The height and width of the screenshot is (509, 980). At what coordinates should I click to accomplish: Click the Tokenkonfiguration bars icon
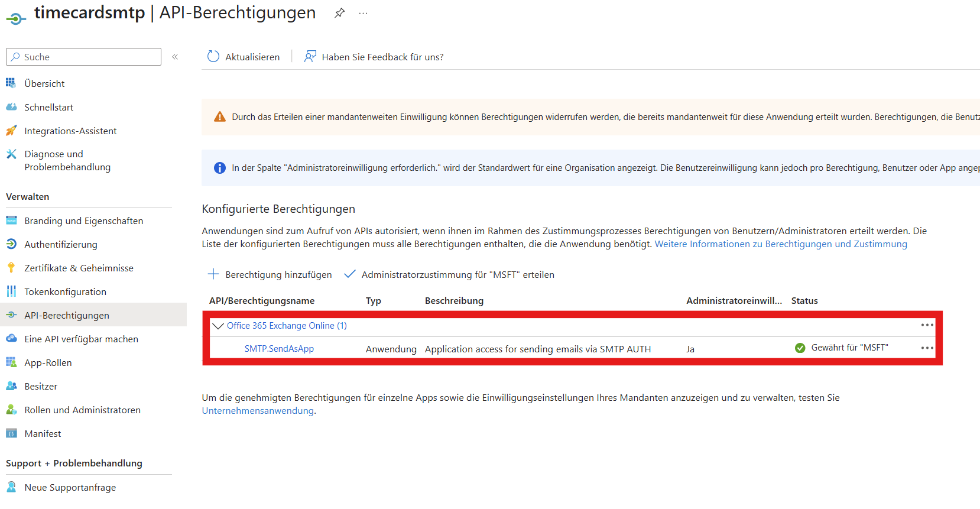(11, 291)
